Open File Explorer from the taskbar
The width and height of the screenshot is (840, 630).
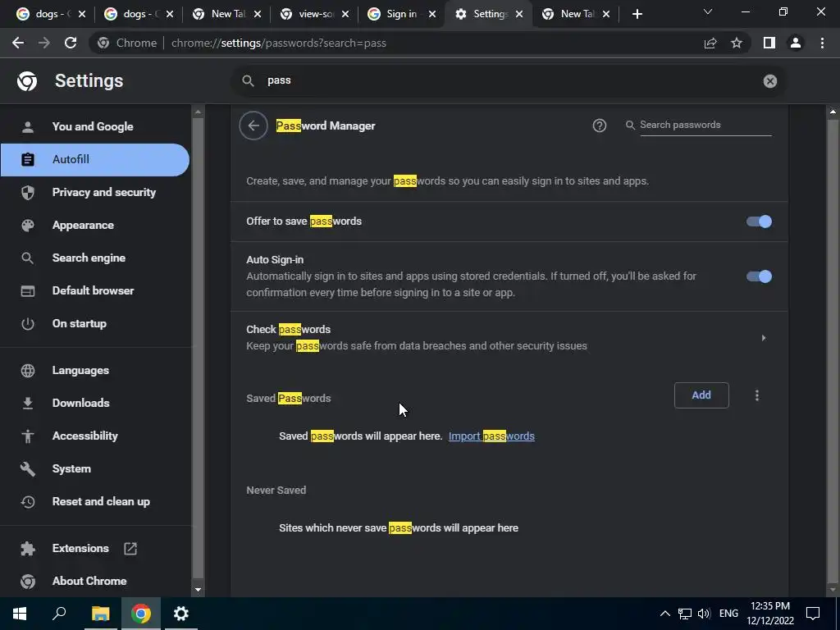(x=100, y=614)
